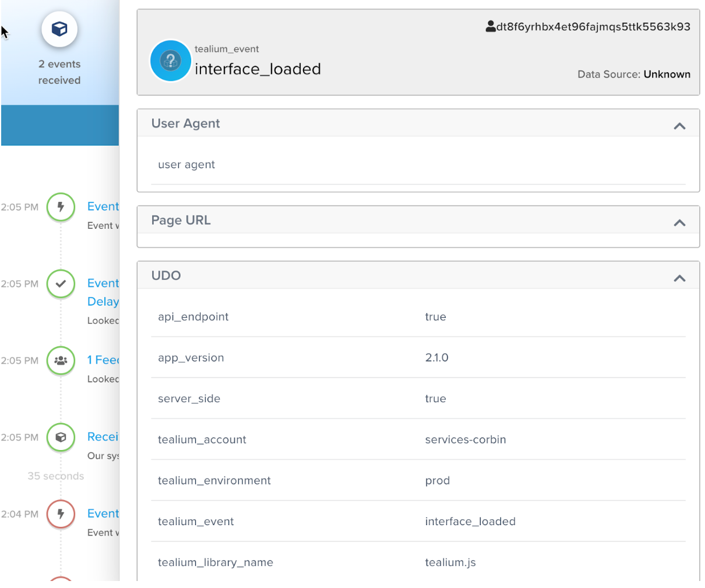Click the user profile icon next to visitor ID
Viewport: 705px width, 588px height.
[x=491, y=27]
